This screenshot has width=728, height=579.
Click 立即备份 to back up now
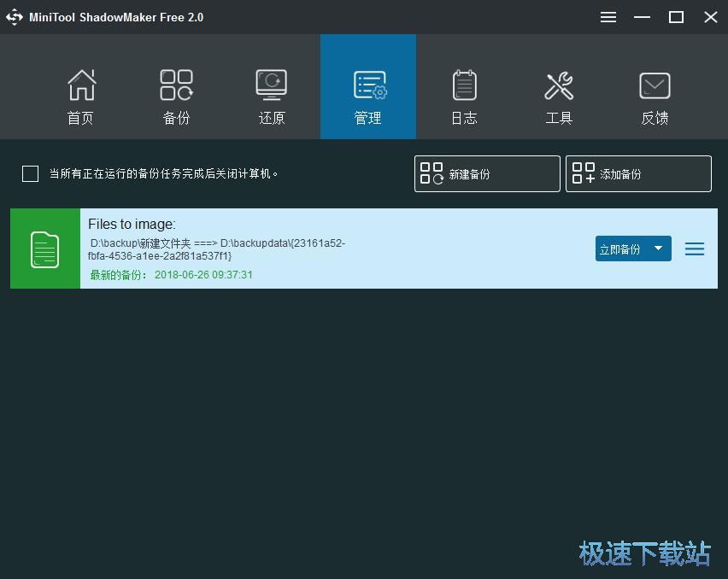(x=620, y=249)
